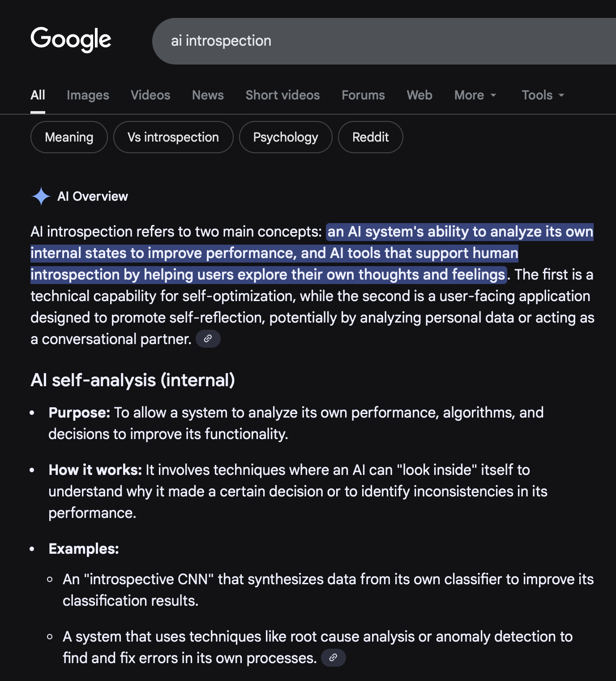Select the All results tab
This screenshot has height=681, width=616.
[x=38, y=95]
